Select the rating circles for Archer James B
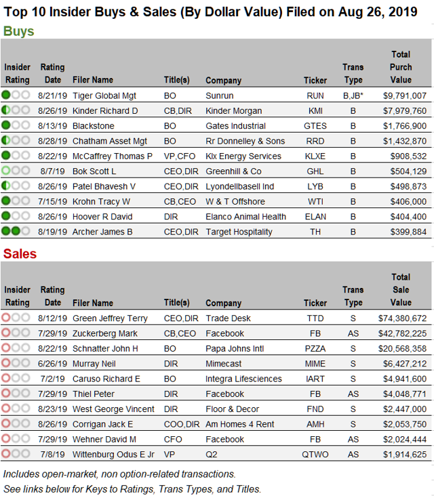The image size is (434, 504). pos(15,232)
